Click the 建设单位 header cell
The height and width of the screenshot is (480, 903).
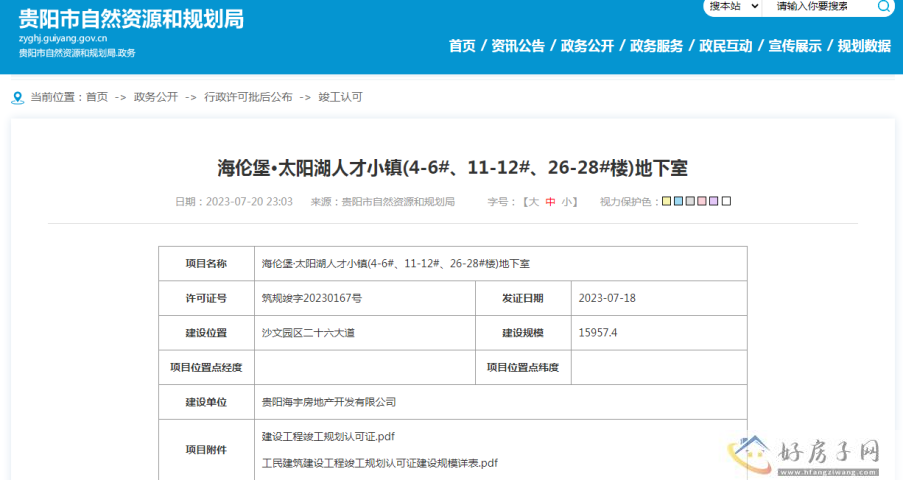tap(206, 402)
